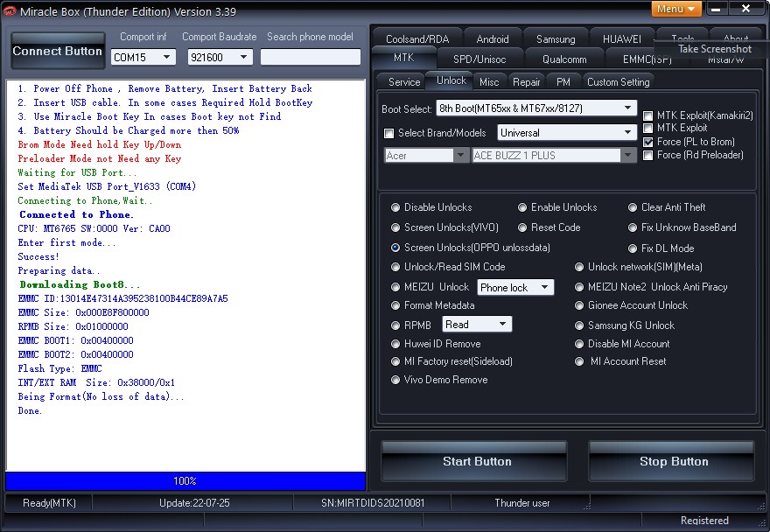Open the orange Menu dropdown
This screenshot has height=532, width=770.
pyautogui.click(x=675, y=9)
